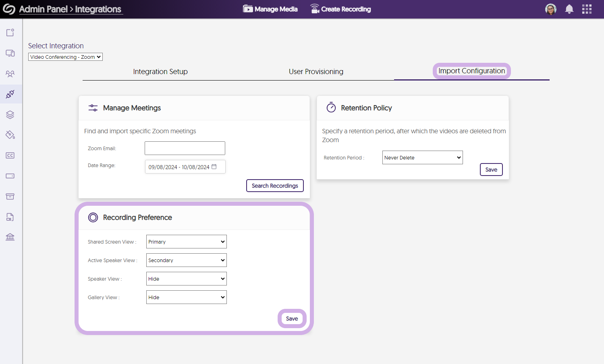The width and height of the screenshot is (604, 364).
Task: Open the user profile avatar
Action: (550, 9)
